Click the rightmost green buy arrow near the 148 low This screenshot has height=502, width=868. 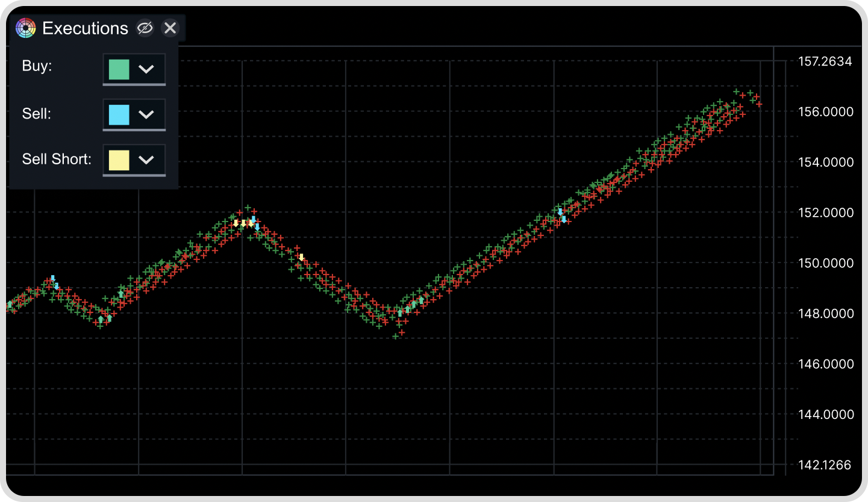pyautogui.click(x=421, y=300)
